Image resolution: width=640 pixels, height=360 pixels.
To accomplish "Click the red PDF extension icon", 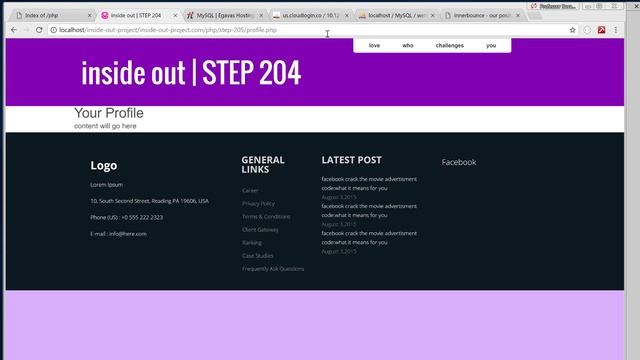I will click(x=601, y=30).
